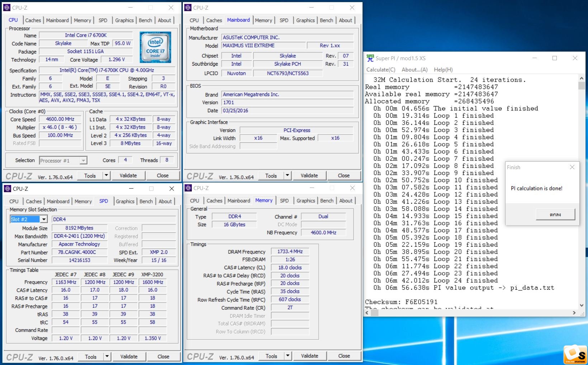Click the XMP-3200 column header in Timings Table
The width and height of the screenshot is (588, 365).
152,274
